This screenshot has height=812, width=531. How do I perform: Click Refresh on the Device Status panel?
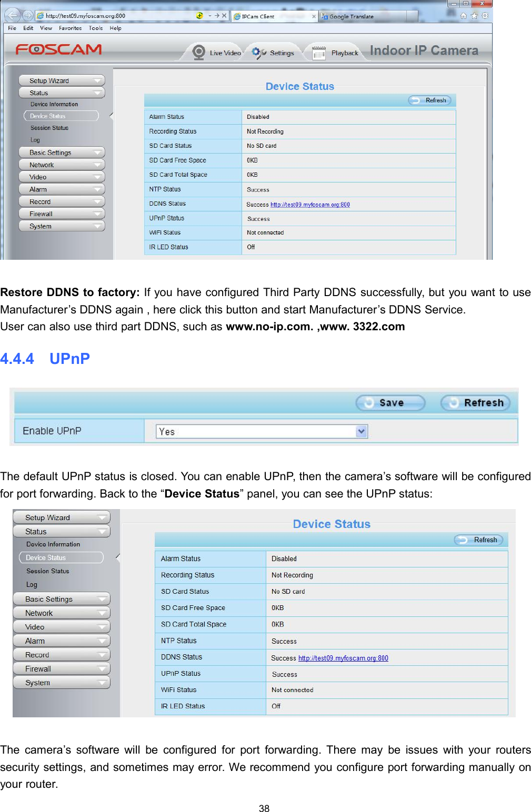pos(430,100)
